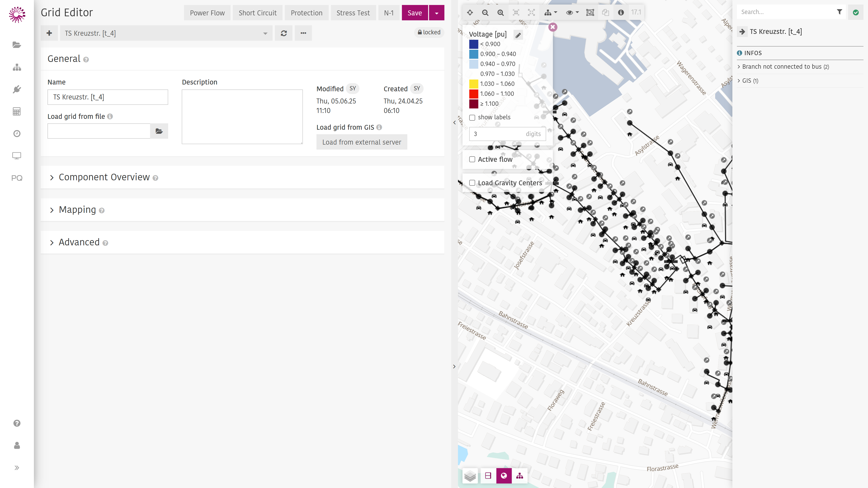Click the search filter funnel icon
868x488 pixels.
[x=839, y=12]
